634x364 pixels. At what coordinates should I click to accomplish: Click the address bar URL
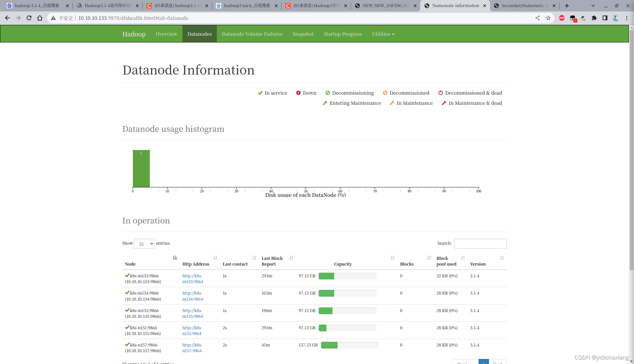tap(133, 18)
